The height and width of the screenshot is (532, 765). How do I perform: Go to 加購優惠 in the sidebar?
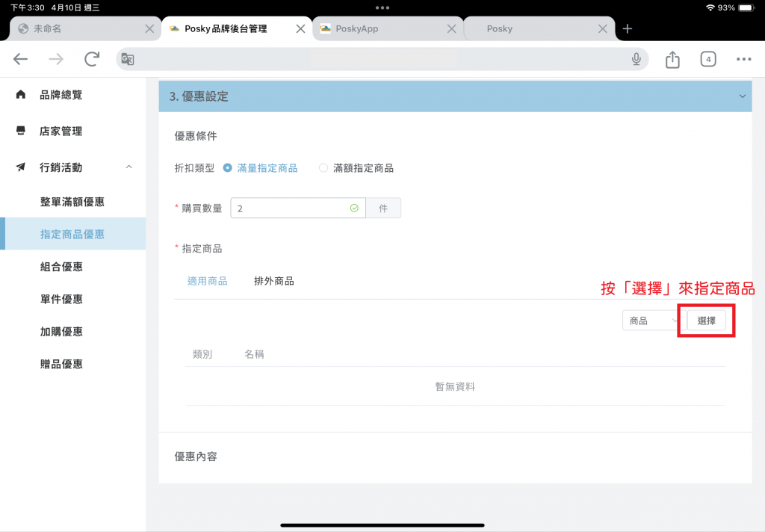(61, 332)
